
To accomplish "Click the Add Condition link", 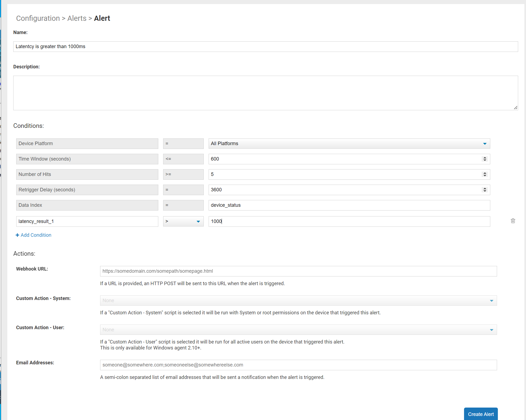I will pyautogui.click(x=34, y=235).
